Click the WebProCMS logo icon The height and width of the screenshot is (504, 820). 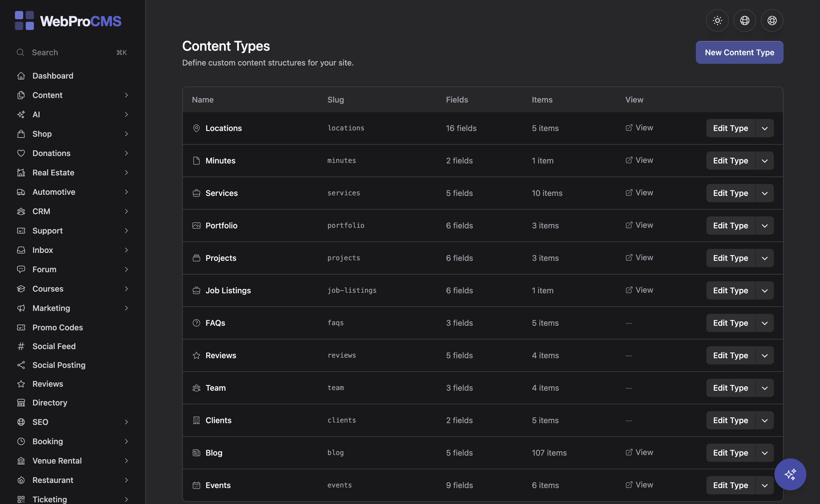(x=24, y=21)
